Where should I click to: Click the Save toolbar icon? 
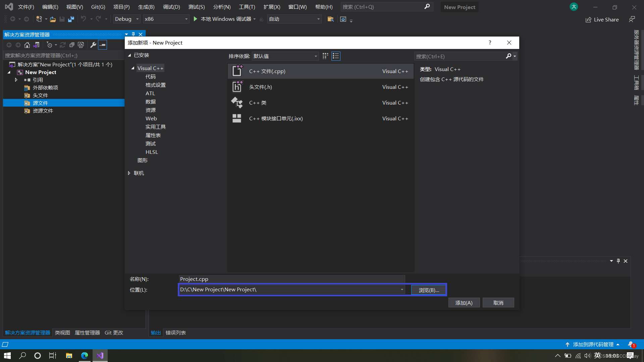(62, 19)
